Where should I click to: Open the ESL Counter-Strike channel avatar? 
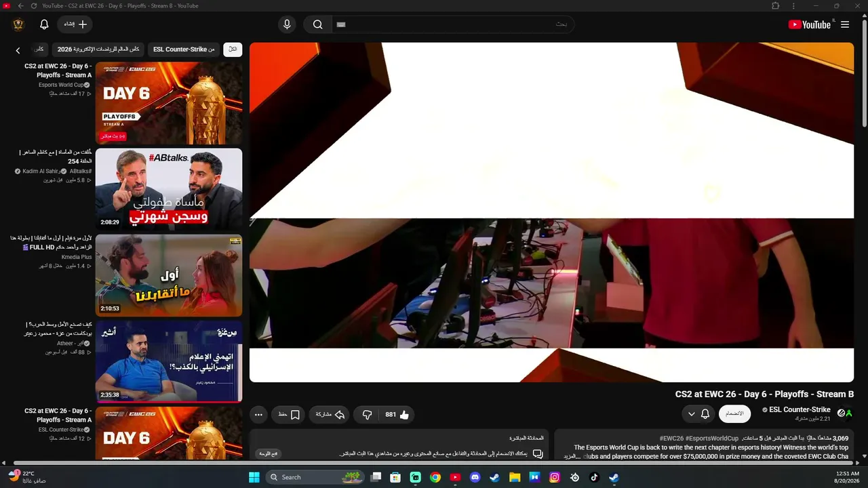point(845,413)
